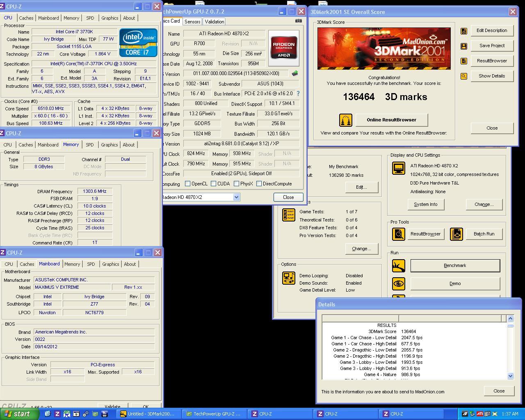Click the Online ResultBrowser people icon
Viewport: 525px width, 420px height.
[346, 120]
